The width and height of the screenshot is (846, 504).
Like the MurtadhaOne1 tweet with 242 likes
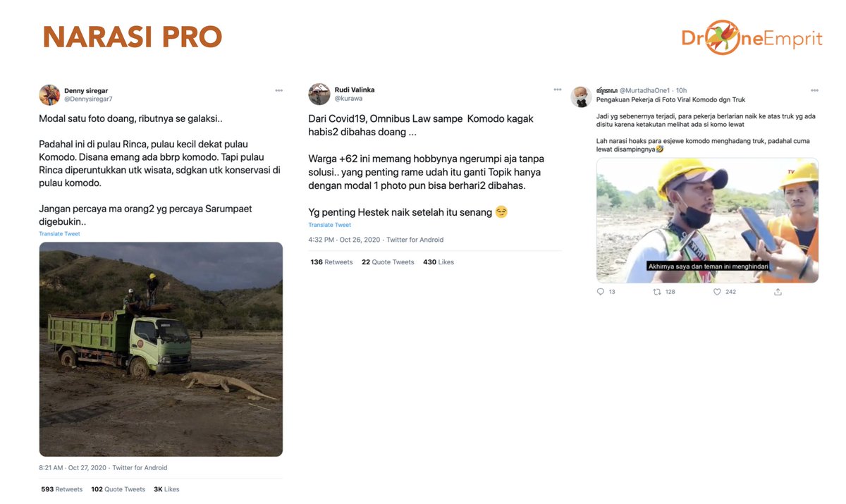pos(717,291)
